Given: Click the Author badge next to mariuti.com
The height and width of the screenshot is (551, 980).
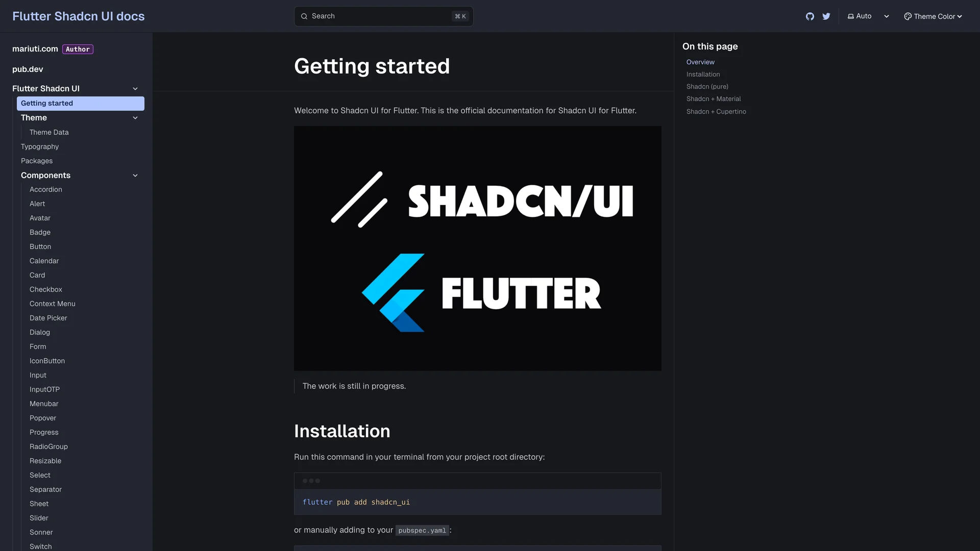Looking at the screenshot, I should tap(78, 49).
